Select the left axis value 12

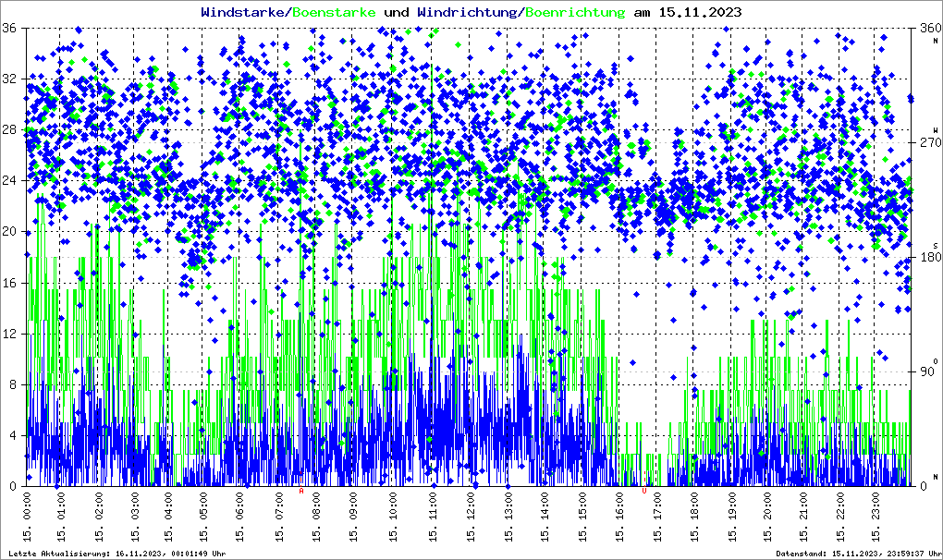[9, 335]
